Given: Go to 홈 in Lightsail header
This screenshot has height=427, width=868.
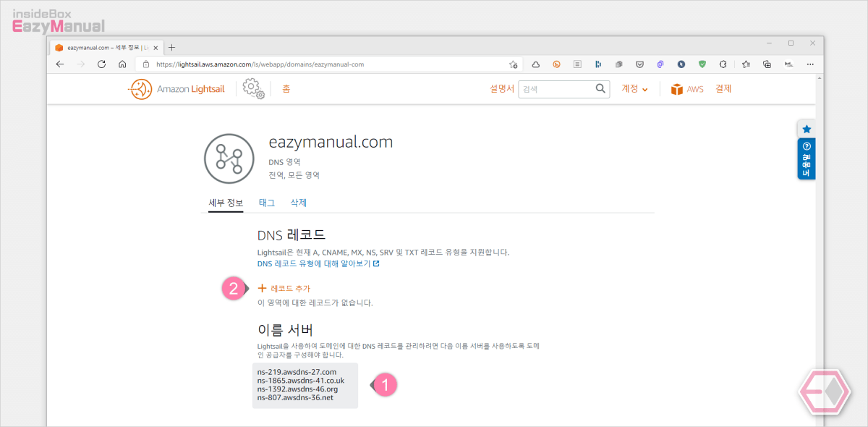Looking at the screenshot, I should point(286,89).
